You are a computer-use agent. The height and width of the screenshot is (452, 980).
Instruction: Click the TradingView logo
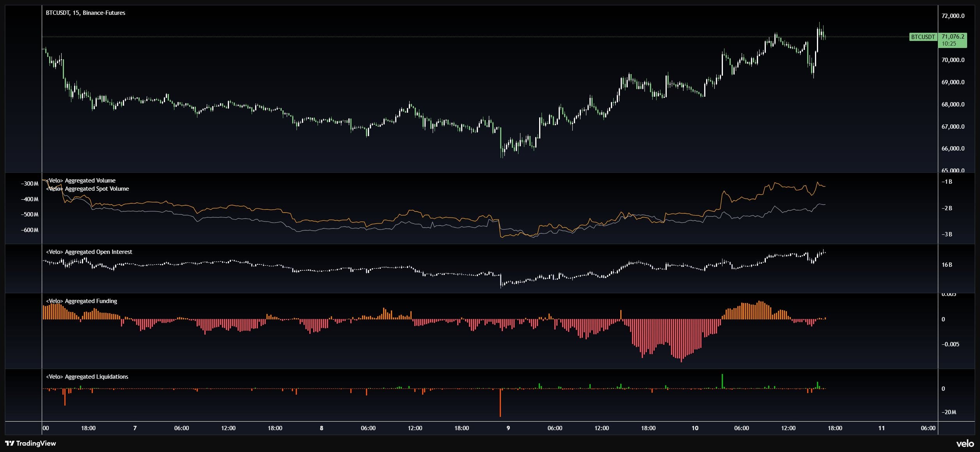pyautogui.click(x=30, y=443)
